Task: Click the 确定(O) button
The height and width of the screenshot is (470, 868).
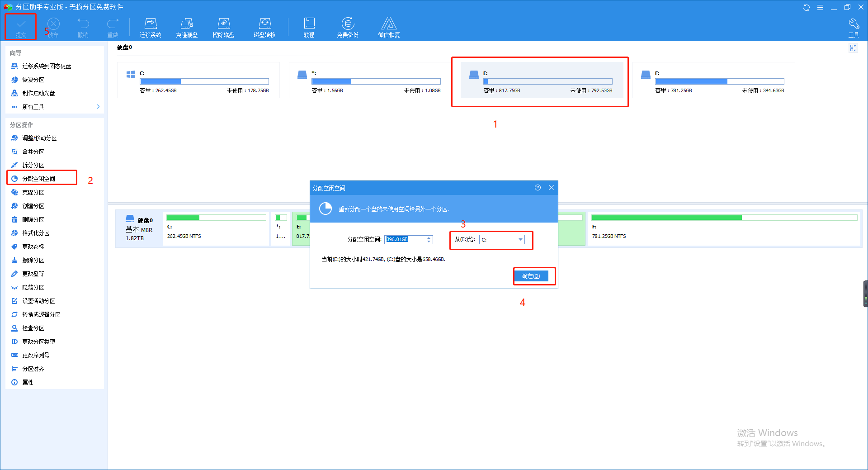Action: (531, 276)
